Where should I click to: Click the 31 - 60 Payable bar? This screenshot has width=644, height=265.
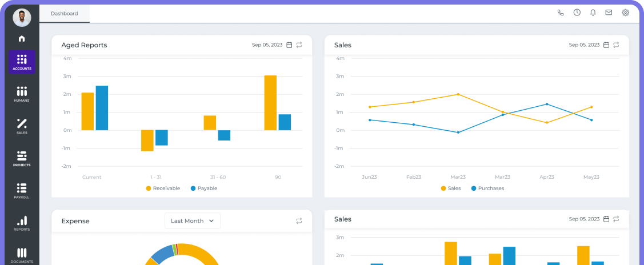[224, 135]
